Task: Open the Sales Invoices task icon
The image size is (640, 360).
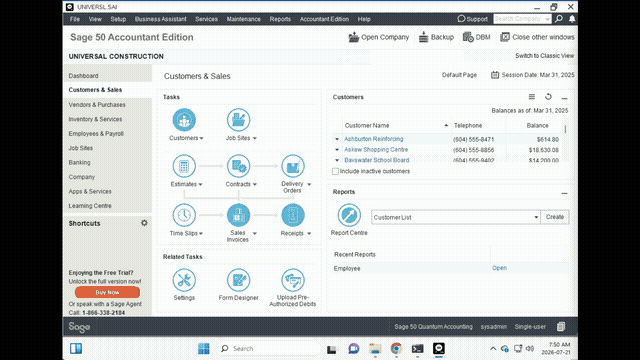Action: pos(238,215)
